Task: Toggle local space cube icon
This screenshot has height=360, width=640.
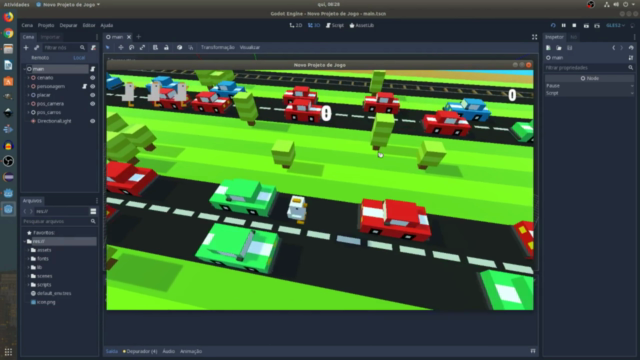Action: [x=180, y=47]
